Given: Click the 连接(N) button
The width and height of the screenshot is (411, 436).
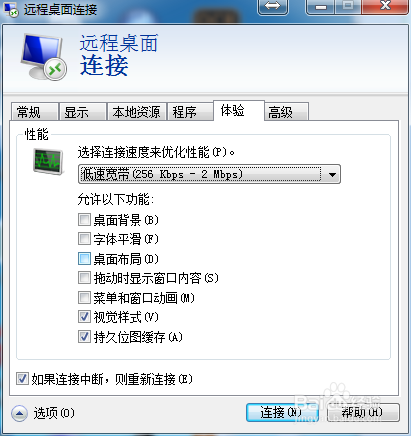Looking at the screenshot, I should 282,413.
